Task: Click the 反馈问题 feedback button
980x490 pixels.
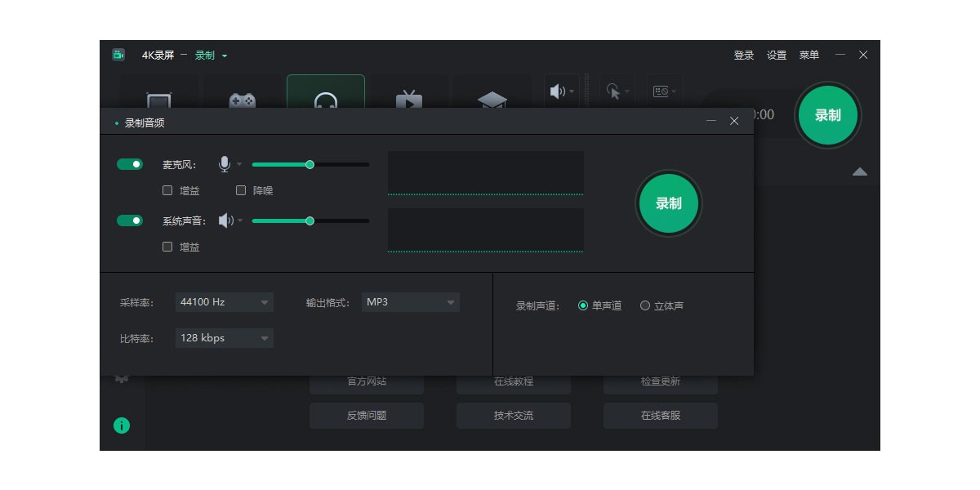Action: (366, 416)
